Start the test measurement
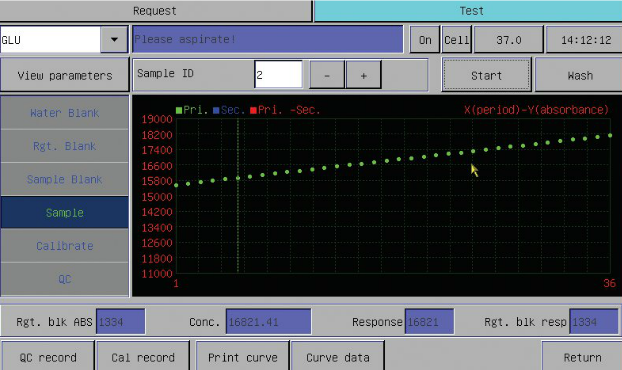This screenshot has height=370, width=622. [x=486, y=75]
